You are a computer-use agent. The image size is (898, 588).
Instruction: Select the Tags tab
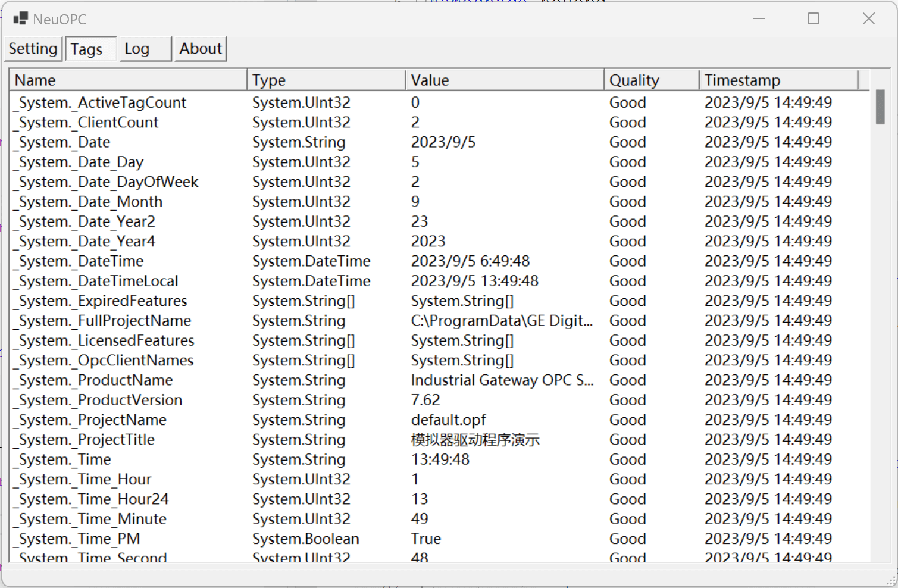(87, 49)
